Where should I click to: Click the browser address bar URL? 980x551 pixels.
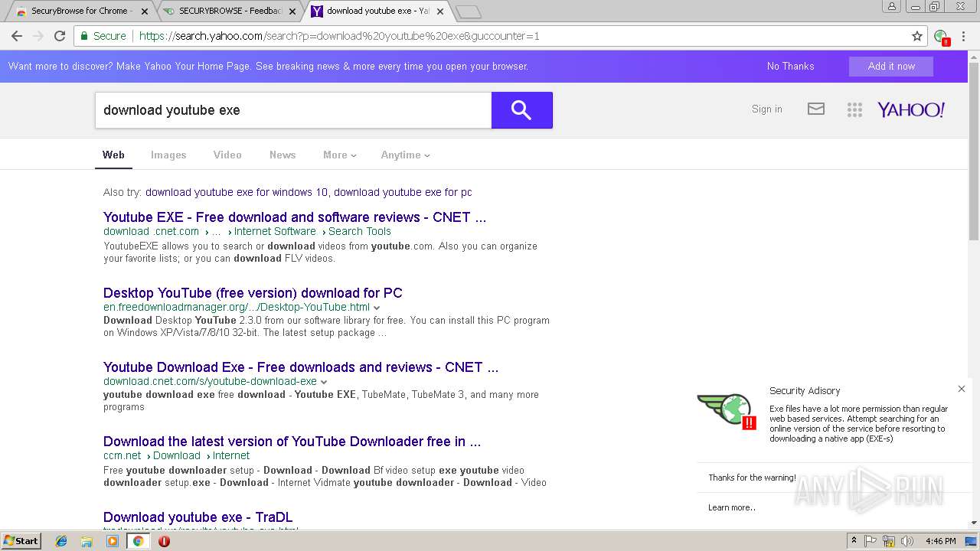coord(339,36)
